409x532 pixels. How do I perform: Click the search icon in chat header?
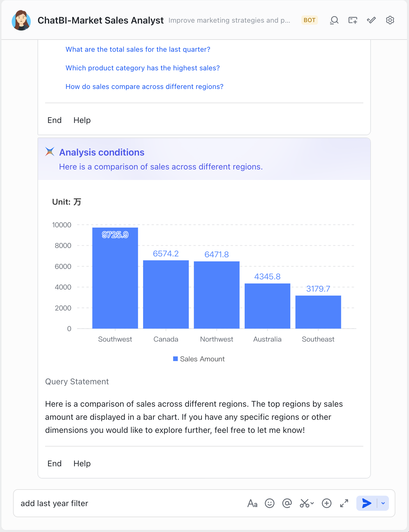(x=334, y=20)
